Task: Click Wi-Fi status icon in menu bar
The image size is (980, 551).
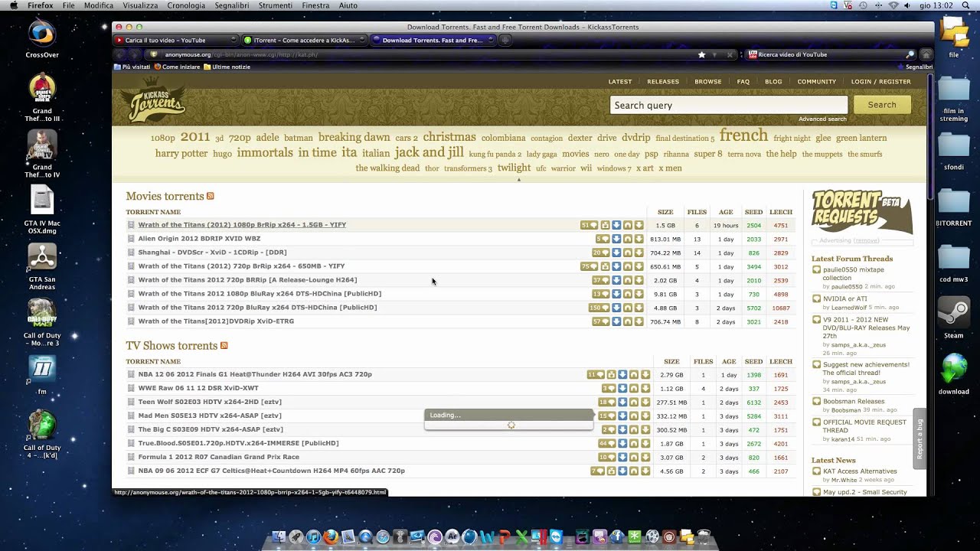Action: coord(893,5)
